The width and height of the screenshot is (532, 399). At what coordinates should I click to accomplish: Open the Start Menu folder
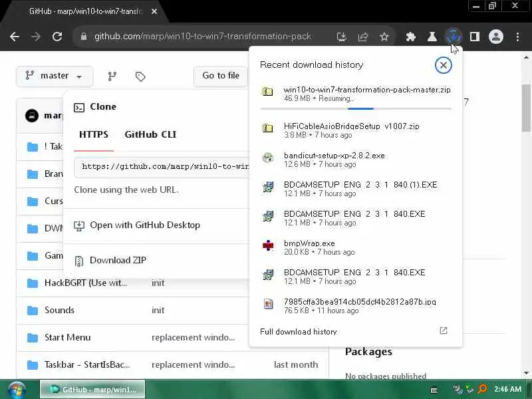point(68,337)
